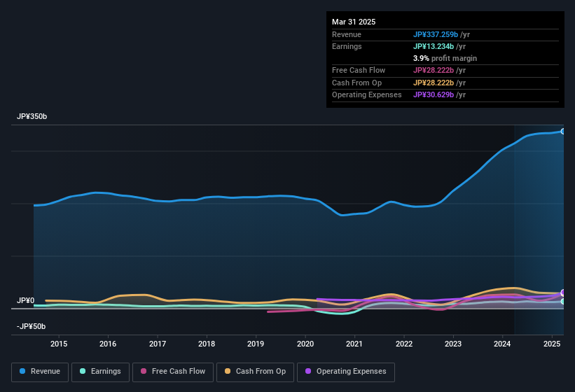Viewport: 575px width, 392px height.
Task: Click the Cash From Op JP¥28.222b value
Action: click(434, 83)
